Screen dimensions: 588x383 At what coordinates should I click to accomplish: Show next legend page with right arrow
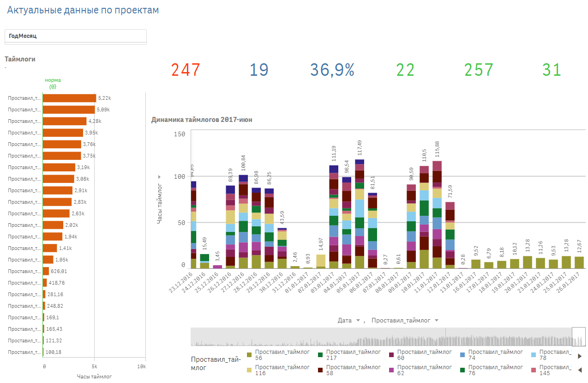tap(580, 356)
